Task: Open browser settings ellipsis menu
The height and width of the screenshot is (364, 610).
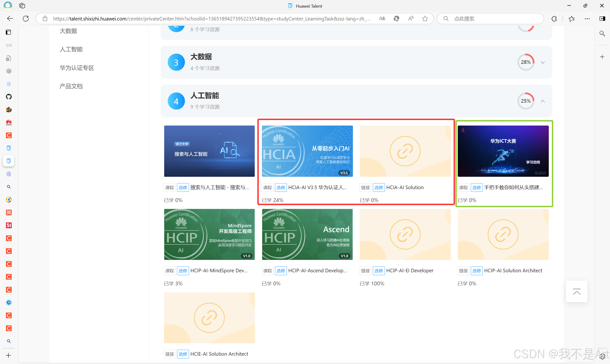Action: click(x=587, y=19)
